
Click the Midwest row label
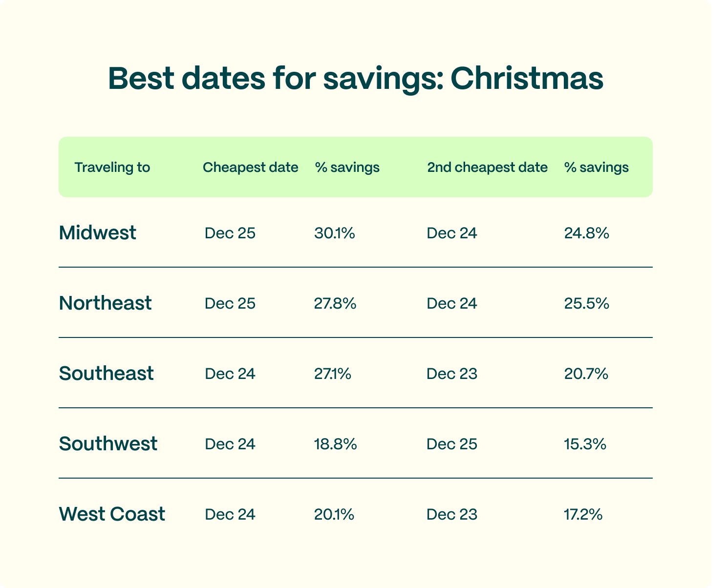coord(97,233)
